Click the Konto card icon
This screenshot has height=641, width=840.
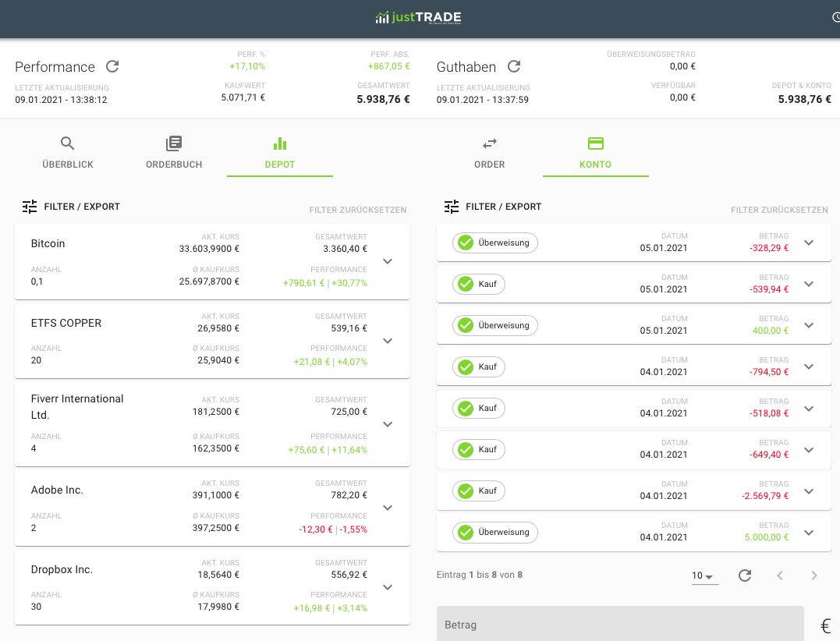(x=596, y=143)
